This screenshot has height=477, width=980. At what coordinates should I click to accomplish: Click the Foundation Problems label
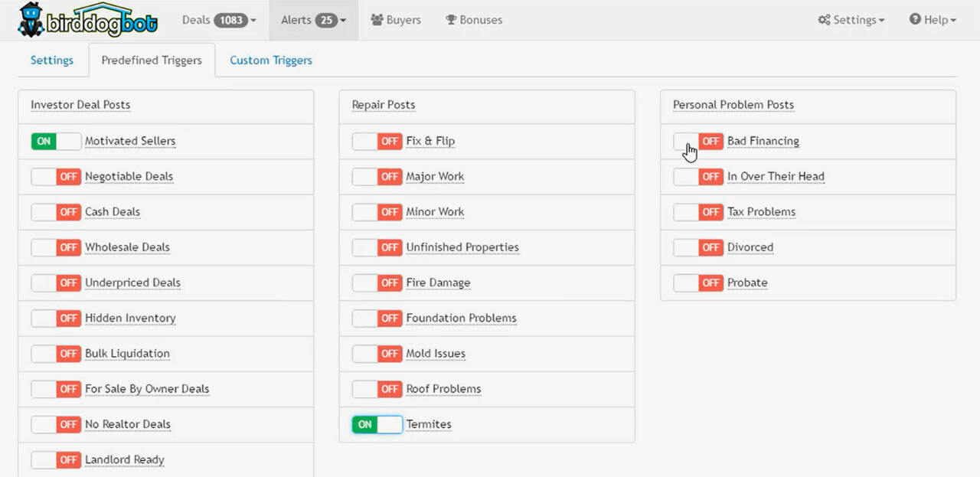tap(461, 318)
